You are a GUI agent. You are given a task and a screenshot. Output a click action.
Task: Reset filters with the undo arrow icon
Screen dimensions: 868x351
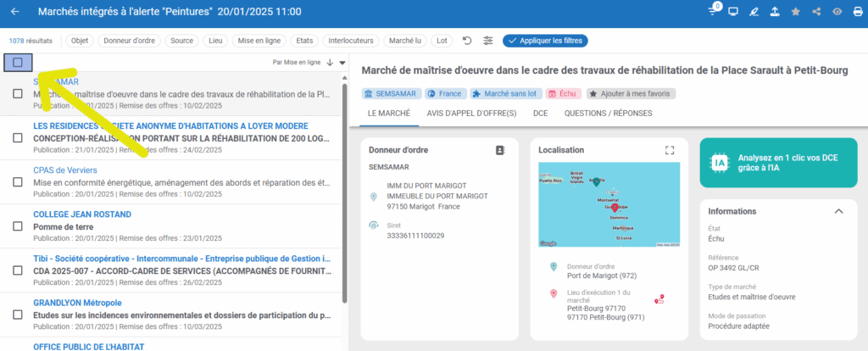[467, 41]
